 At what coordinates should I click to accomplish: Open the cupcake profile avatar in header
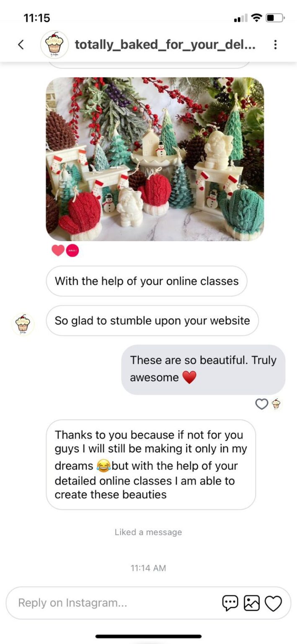click(54, 44)
